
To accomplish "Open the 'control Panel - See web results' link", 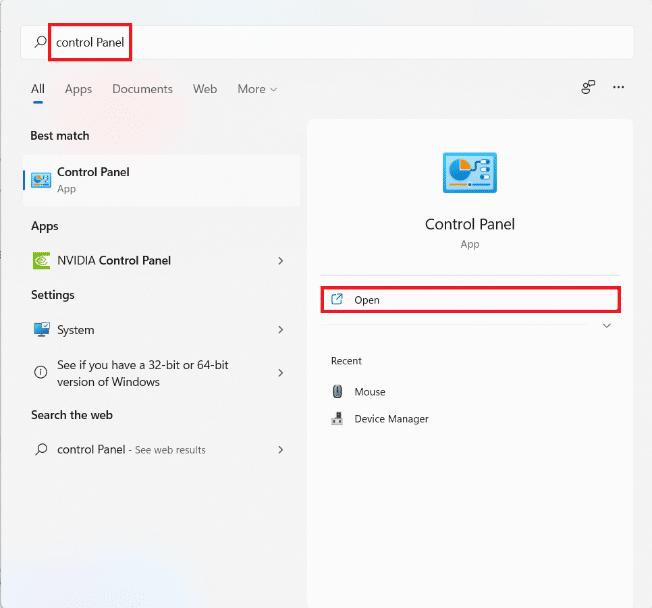I will (x=132, y=450).
